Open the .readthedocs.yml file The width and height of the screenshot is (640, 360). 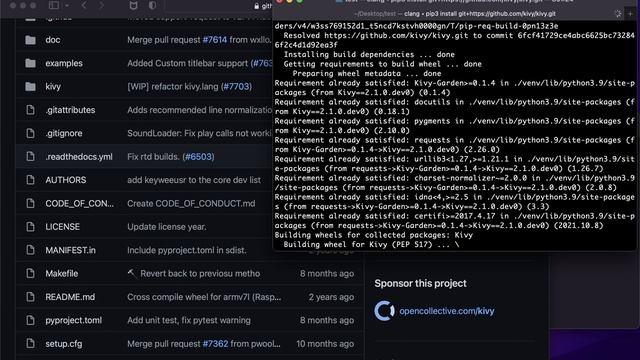click(x=79, y=157)
